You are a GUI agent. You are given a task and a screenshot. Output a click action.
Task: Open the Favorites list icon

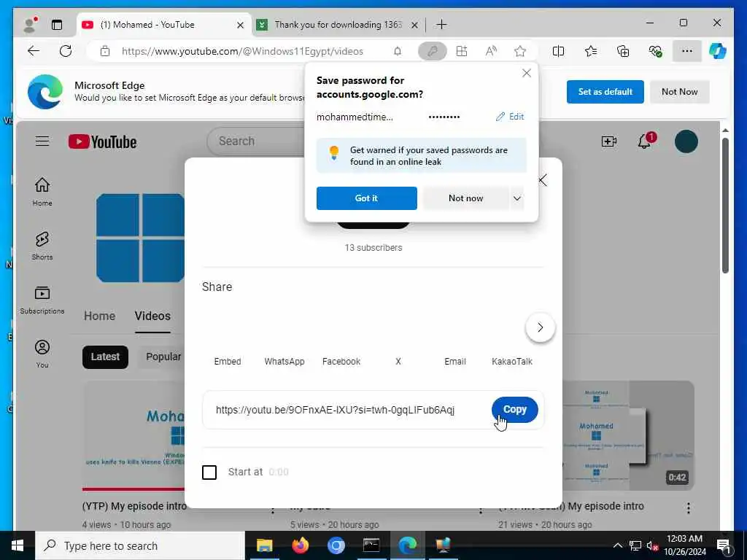[591, 51]
